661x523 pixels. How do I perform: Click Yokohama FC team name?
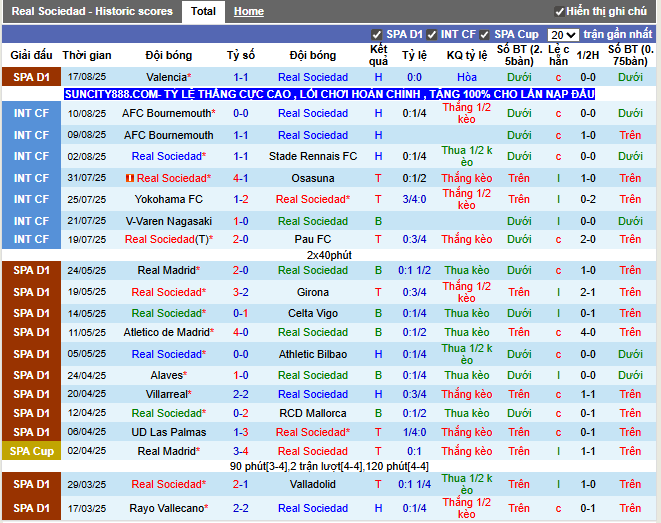(x=169, y=199)
